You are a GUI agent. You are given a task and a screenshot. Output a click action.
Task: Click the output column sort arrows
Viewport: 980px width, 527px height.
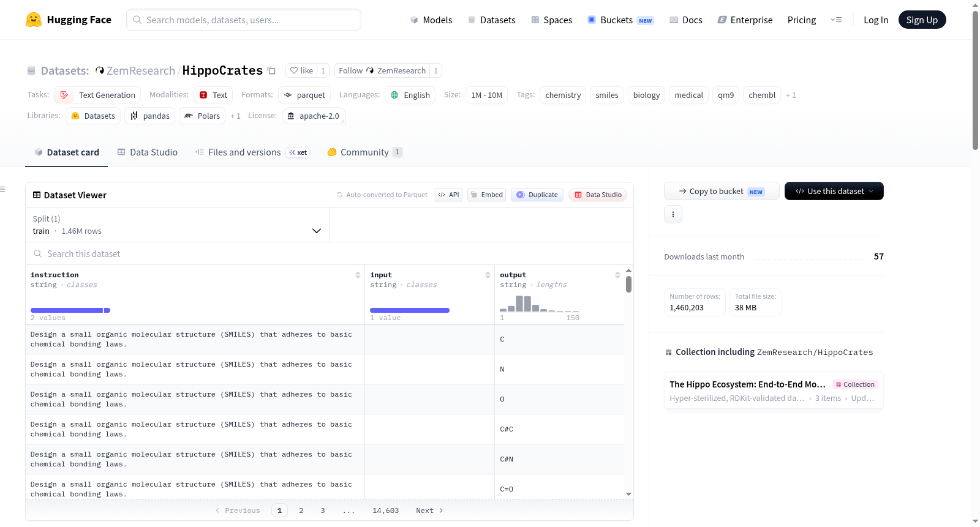point(617,275)
